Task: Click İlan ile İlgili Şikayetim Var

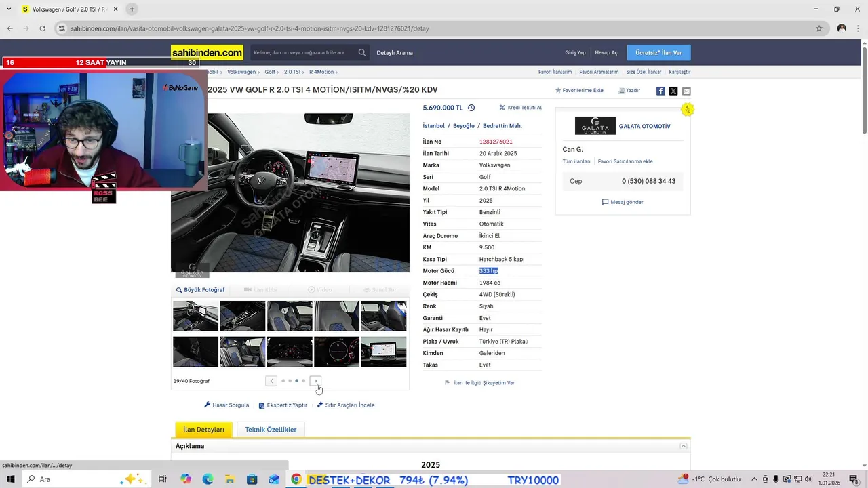Action: tap(480, 383)
